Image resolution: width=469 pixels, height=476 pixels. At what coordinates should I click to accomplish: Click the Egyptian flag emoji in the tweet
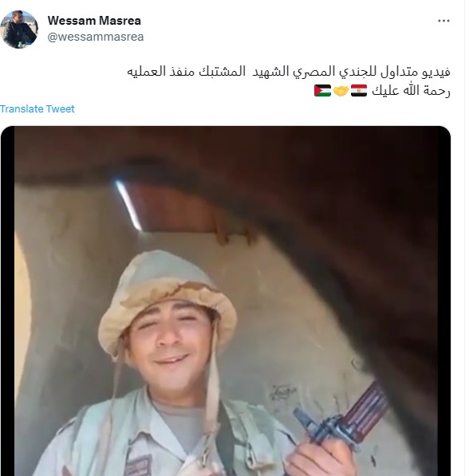click(359, 90)
